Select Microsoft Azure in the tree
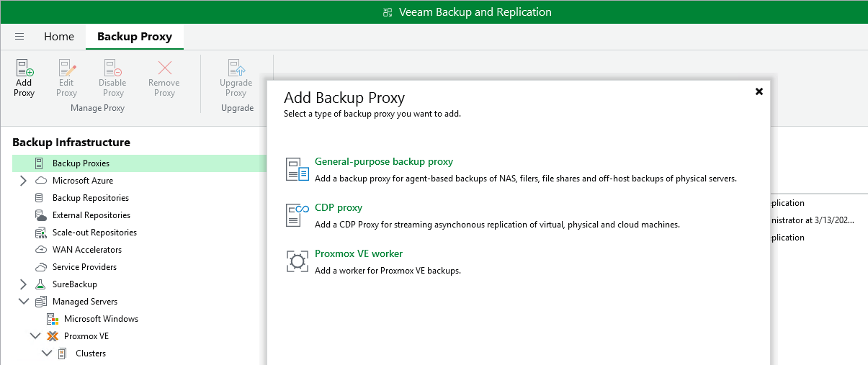 pyautogui.click(x=83, y=181)
